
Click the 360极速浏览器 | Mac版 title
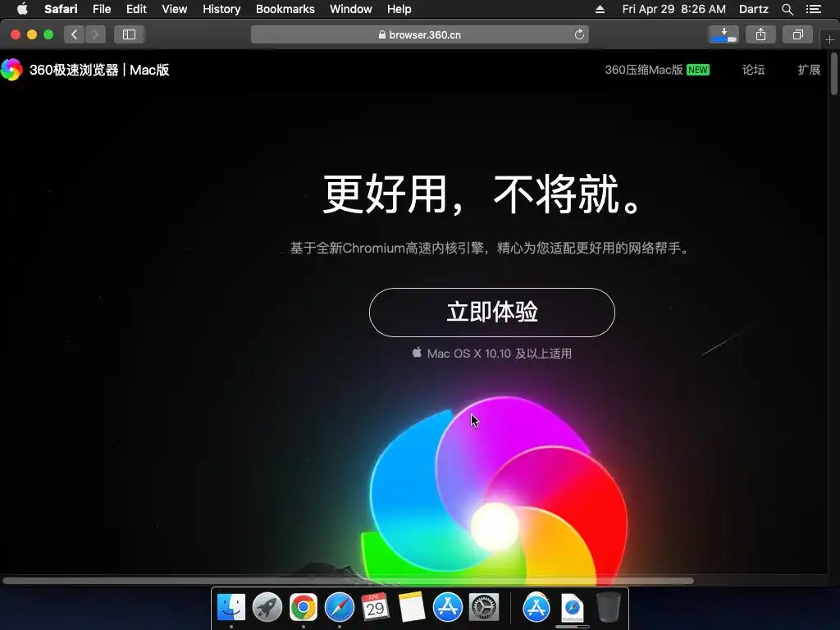click(x=99, y=70)
